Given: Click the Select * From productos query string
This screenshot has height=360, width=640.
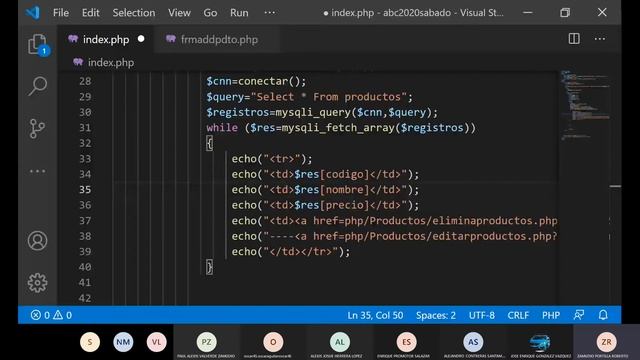Looking at the screenshot, I should click(329, 97).
